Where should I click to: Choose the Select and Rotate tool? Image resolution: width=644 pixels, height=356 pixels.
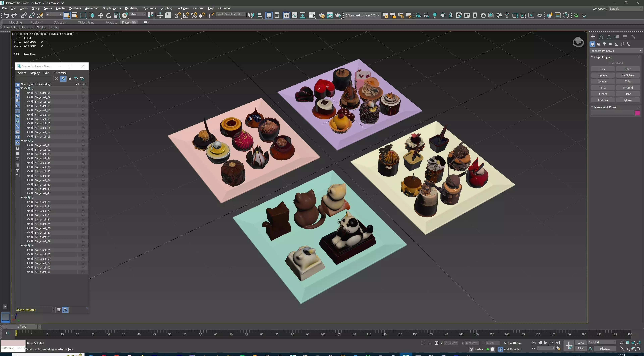point(109,15)
